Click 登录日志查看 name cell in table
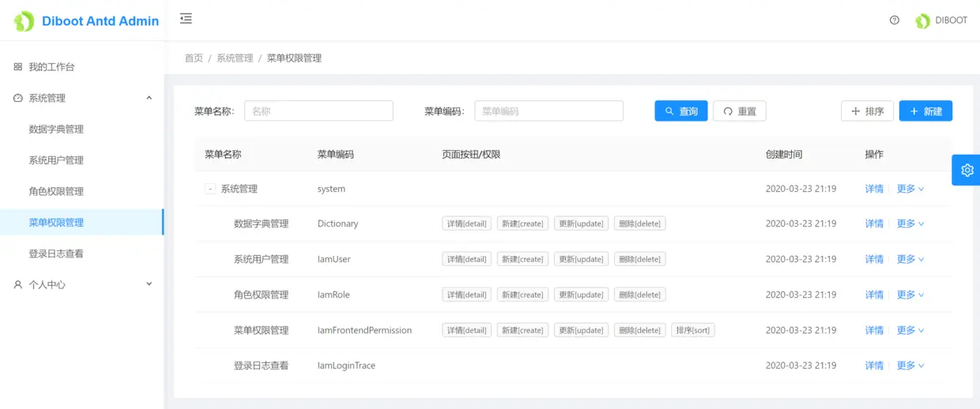980x409 pixels. [261, 366]
